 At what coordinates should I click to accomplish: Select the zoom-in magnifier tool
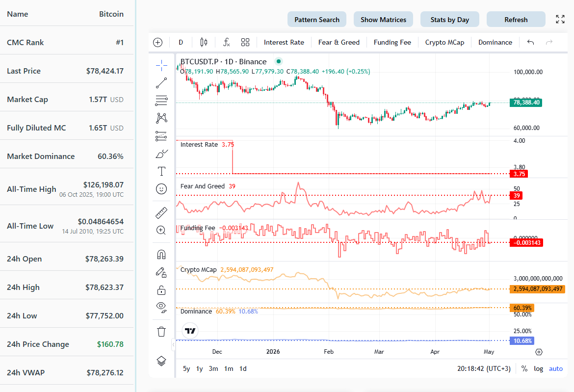tap(161, 230)
